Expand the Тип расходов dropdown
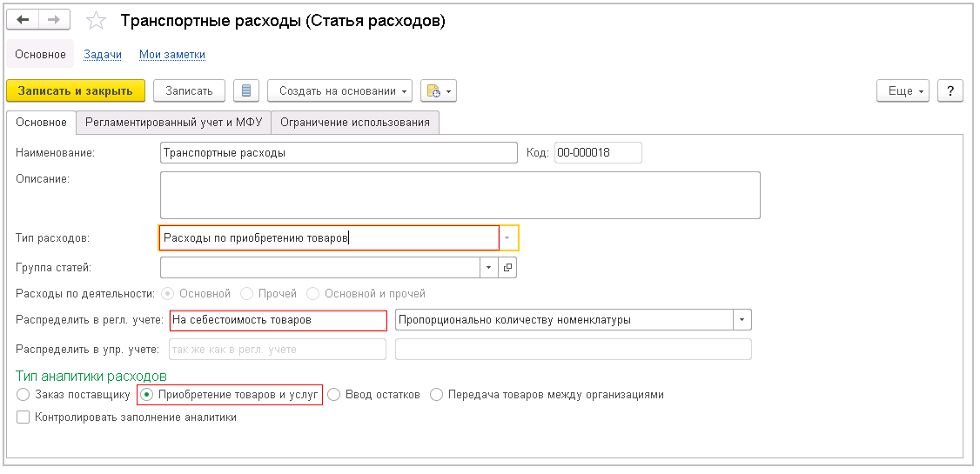This screenshot has width=980, height=474. pyautogui.click(x=508, y=237)
